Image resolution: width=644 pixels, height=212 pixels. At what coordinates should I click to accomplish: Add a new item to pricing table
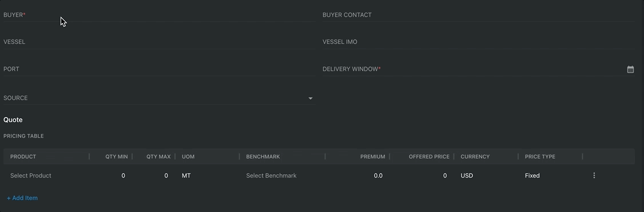point(22,198)
